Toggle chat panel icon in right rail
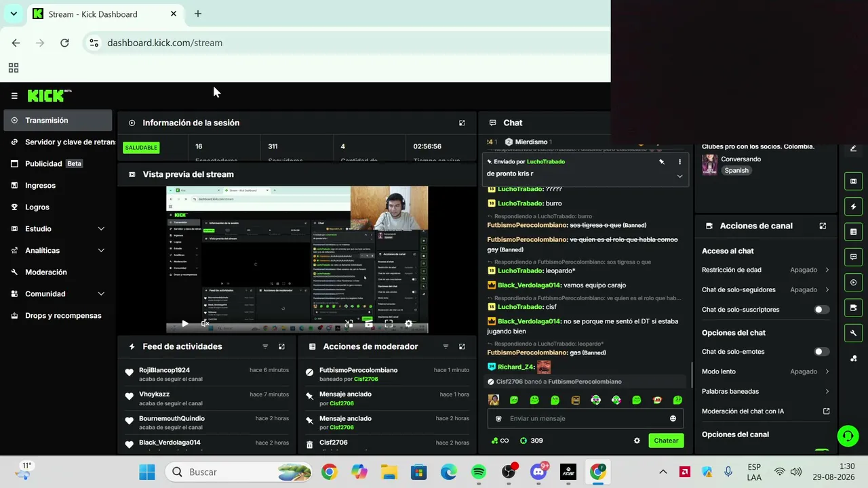This screenshot has height=488, width=868. 853,257
